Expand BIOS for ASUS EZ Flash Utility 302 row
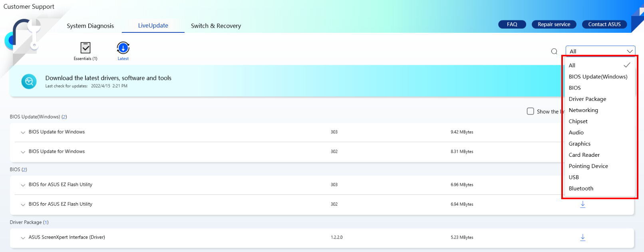The image size is (644, 252). tap(23, 205)
